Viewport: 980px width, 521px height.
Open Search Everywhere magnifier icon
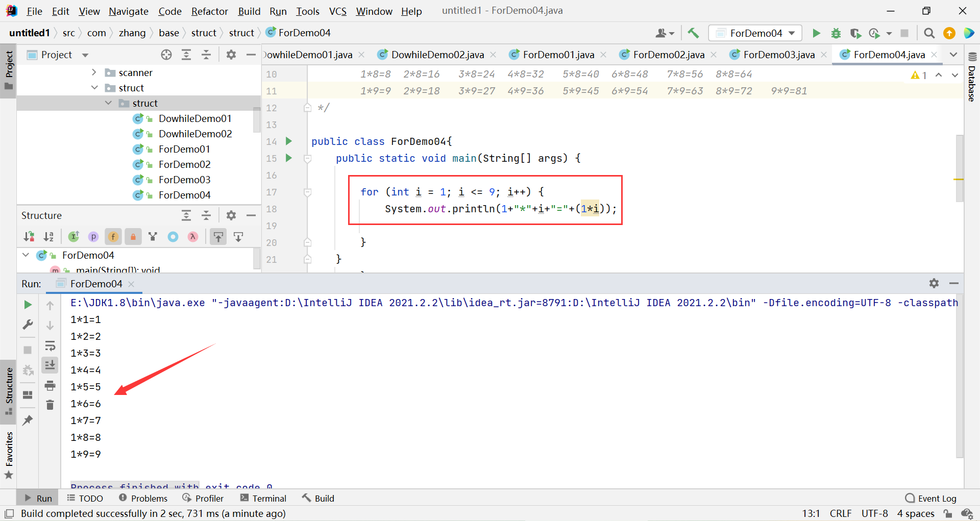[929, 33]
